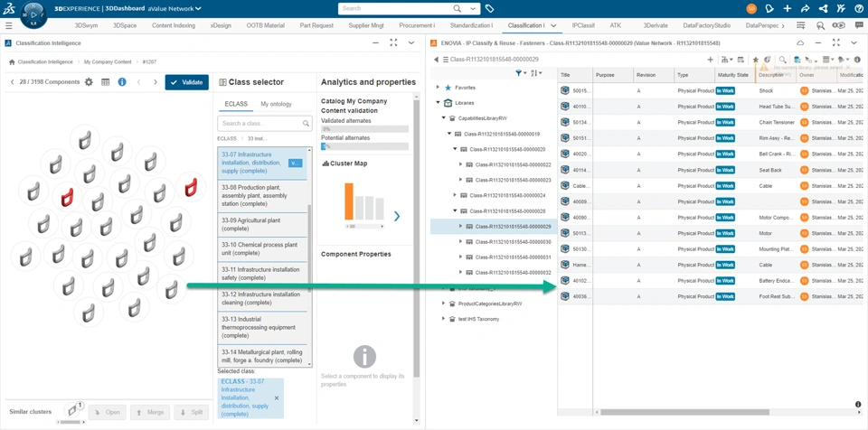Select the Shock row in the table

click(x=711, y=90)
